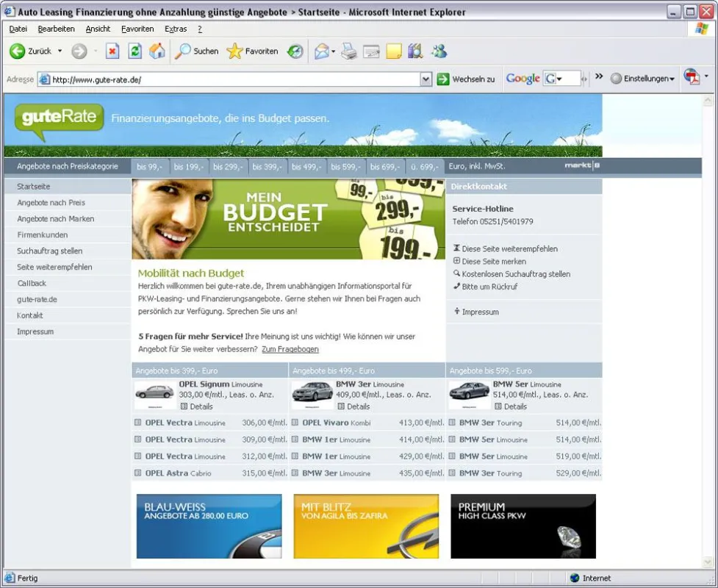
Task: Expand the Adobe PDF toolbar dropdown arrow
Action: click(x=706, y=76)
